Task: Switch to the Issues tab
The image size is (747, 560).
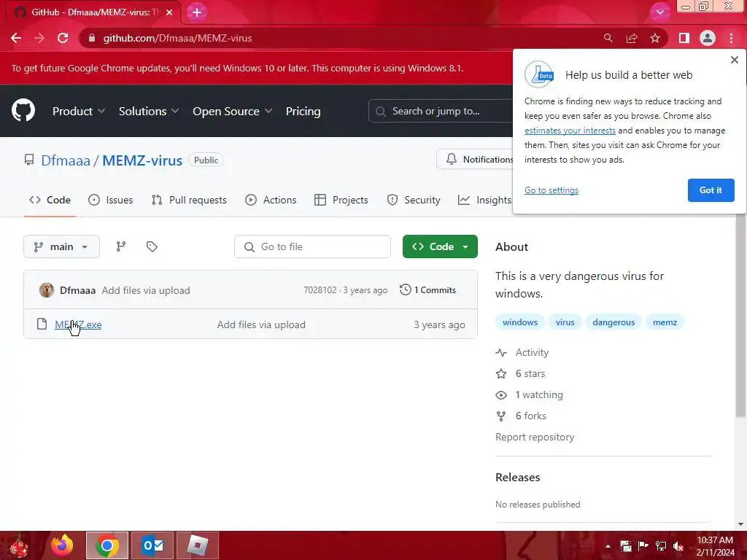Action: tap(111, 200)
